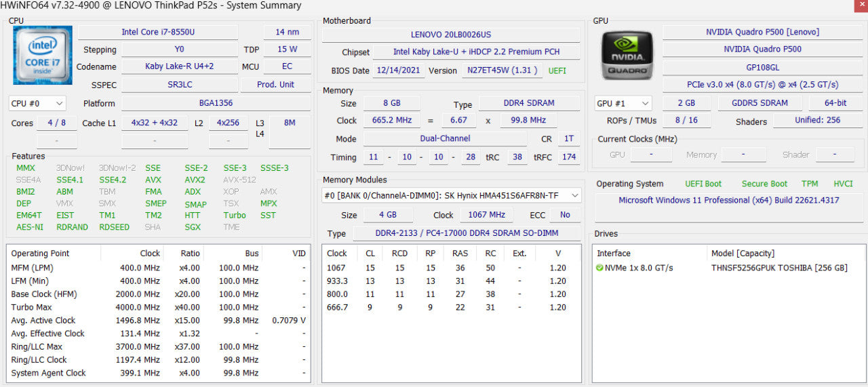Screen dimensions: 868x387
Task: Click the 665.2 MHz memory clock field
Action: (391, 121)
